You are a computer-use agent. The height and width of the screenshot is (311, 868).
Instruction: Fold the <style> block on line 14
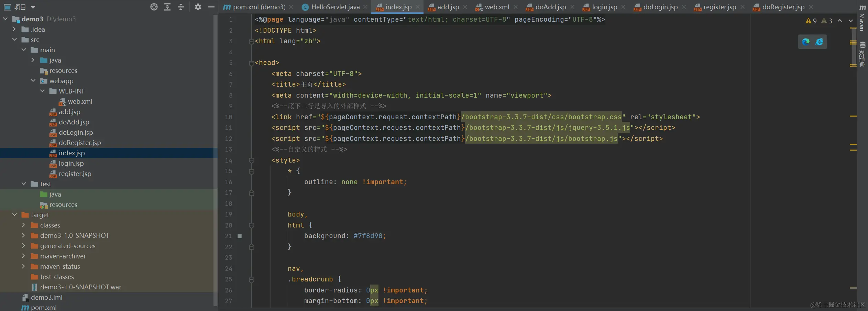(x=251, y=160)
